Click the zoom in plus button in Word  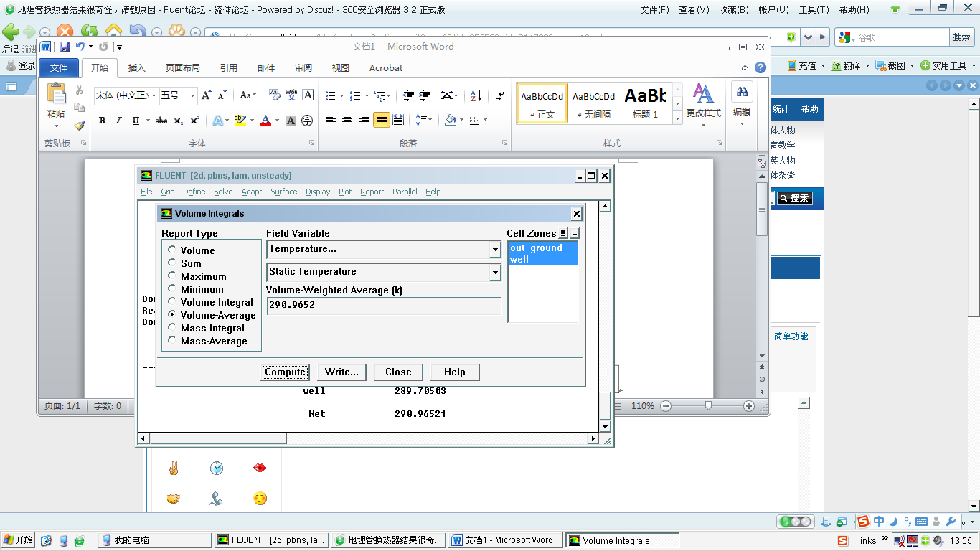pyautogui.click(x=749, y=406)
